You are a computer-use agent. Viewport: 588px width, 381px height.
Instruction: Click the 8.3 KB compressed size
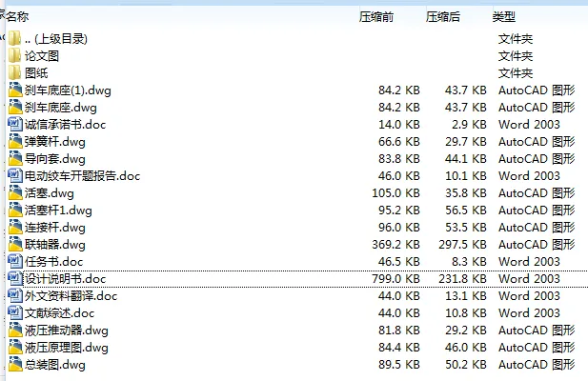click(469, 262)
